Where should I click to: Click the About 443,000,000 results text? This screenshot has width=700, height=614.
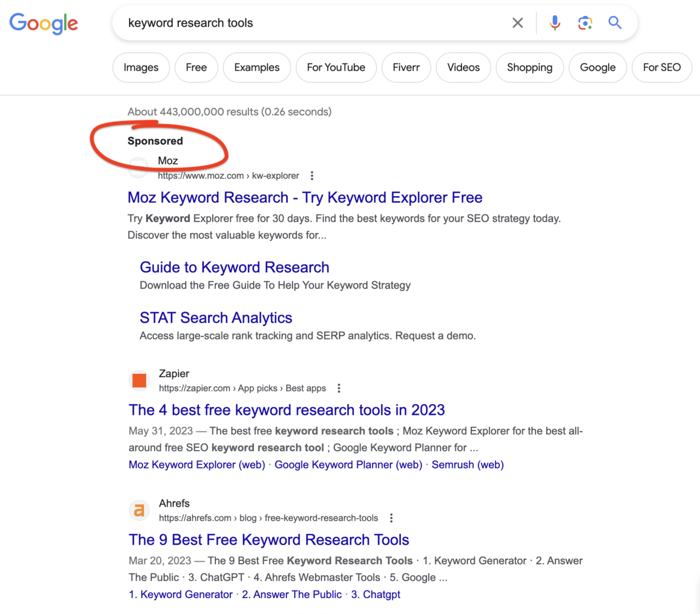pos(230,112)
